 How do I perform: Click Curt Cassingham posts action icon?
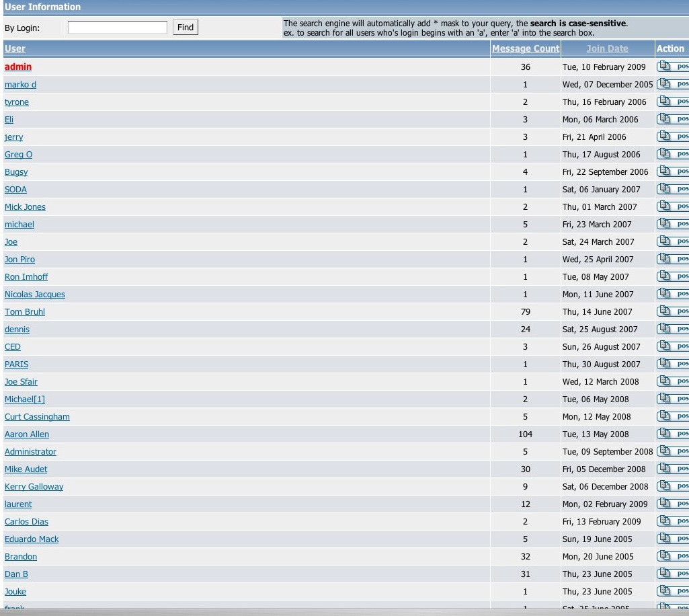[x=673, y=416]
